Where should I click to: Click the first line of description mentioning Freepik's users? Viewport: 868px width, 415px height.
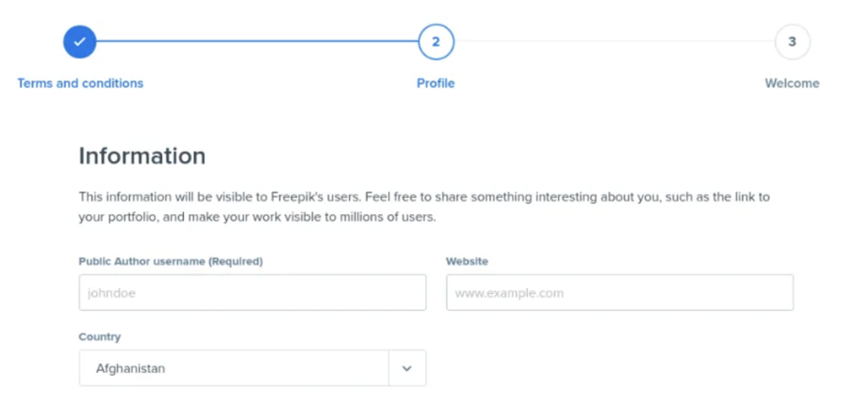424,197
